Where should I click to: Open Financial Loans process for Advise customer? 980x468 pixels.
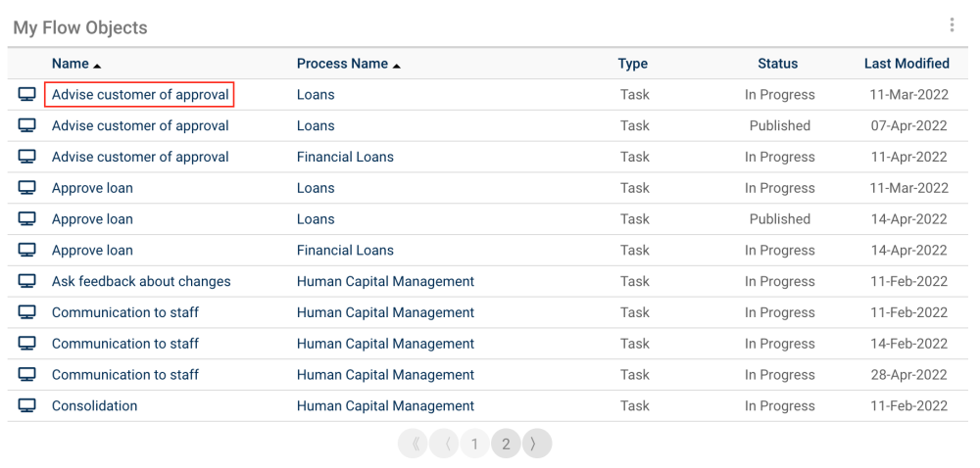click(345, 157)
